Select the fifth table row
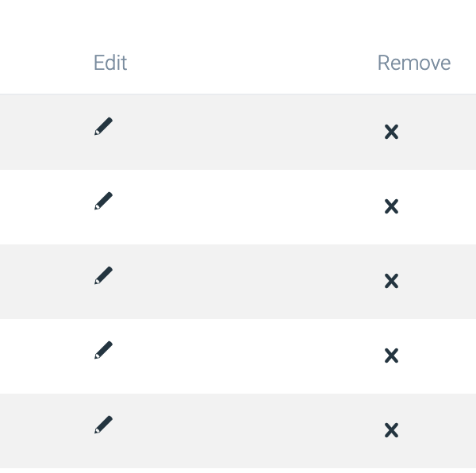The height and width of the screenshot is (473, 476). 238,430
